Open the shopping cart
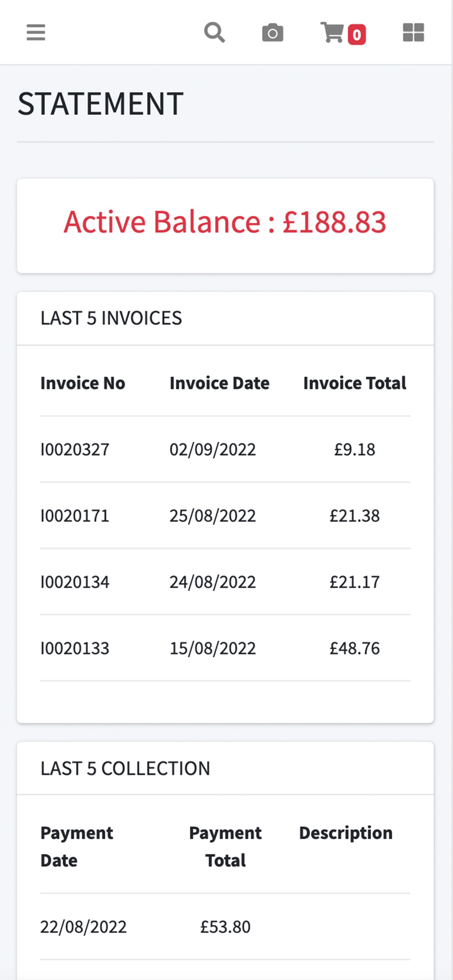This screenshot has height=980, width=453. 332,32
